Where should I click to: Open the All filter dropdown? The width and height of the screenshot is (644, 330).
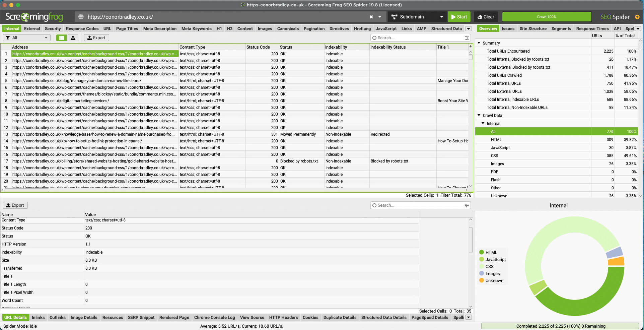(26, 38)
